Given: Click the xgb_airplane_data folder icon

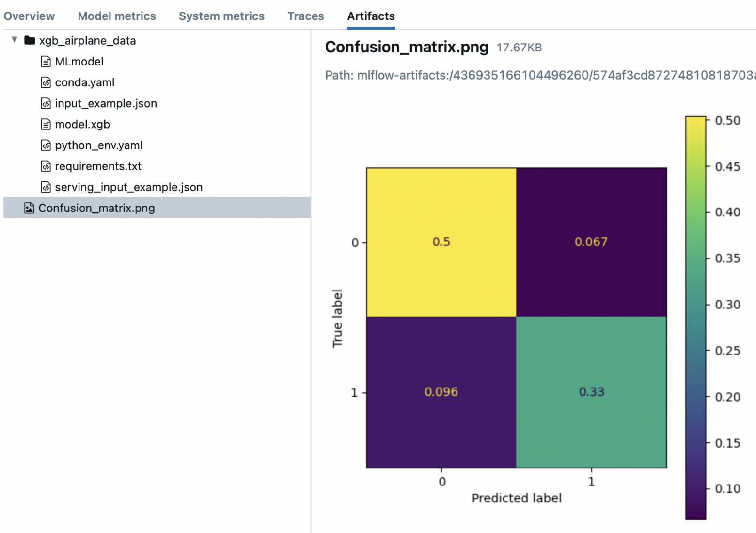Looking at the screenshot, I should [30, 40].
